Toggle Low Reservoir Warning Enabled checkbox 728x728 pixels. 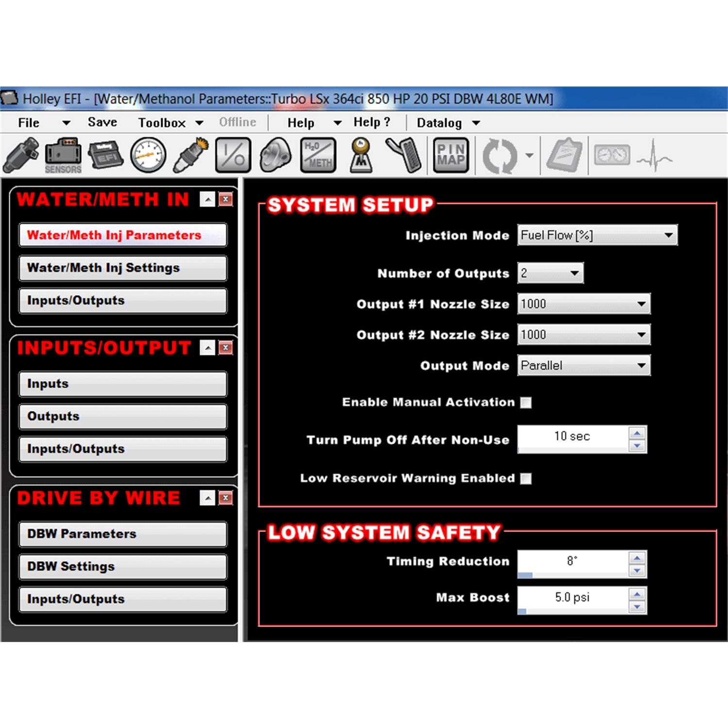click(x=526, y=479)
